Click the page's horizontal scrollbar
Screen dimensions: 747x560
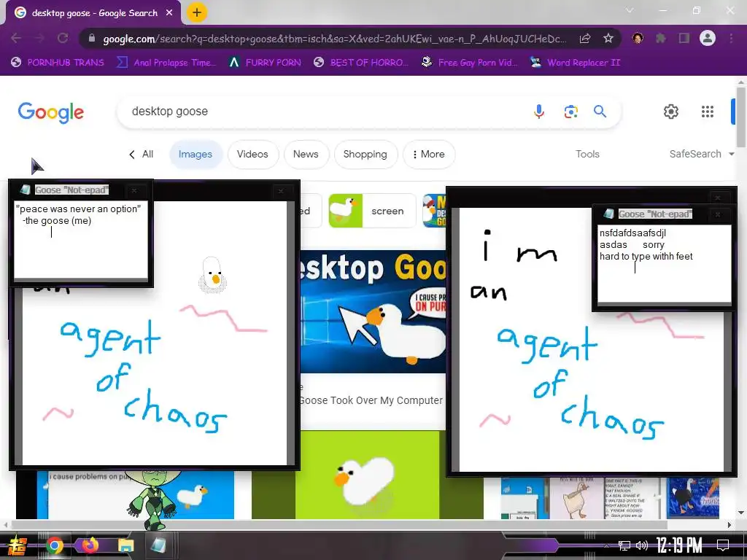tap(339, 525)
